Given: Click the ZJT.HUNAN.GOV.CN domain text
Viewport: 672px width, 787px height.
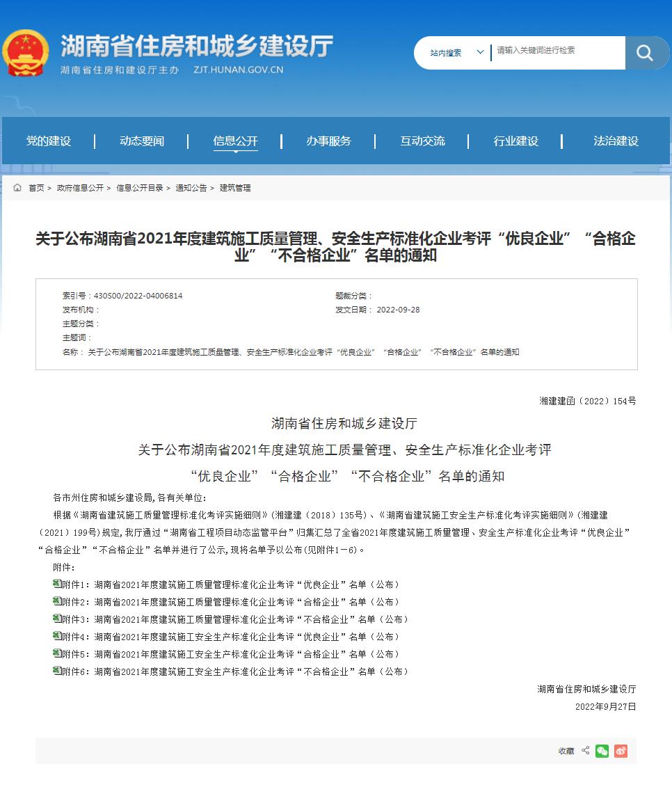Looking at the screenshot, I should click(239, 70).
